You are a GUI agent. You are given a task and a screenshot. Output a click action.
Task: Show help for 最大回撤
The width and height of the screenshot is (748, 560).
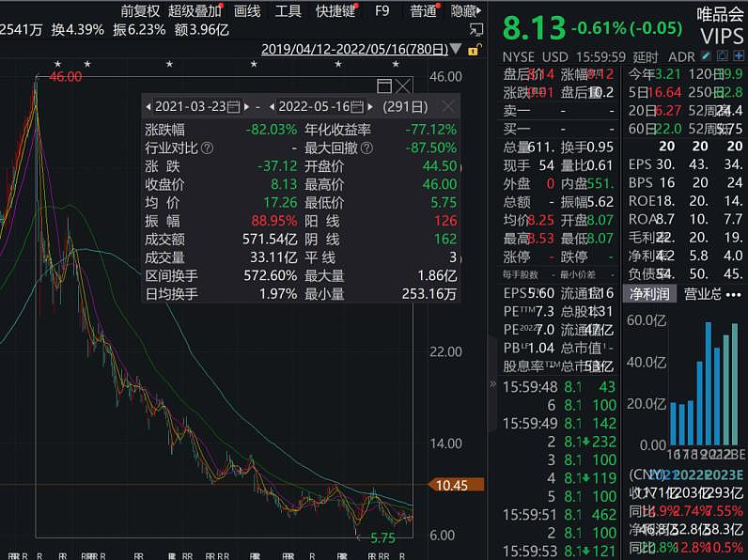pyautogui.click(x=366, y=148)
